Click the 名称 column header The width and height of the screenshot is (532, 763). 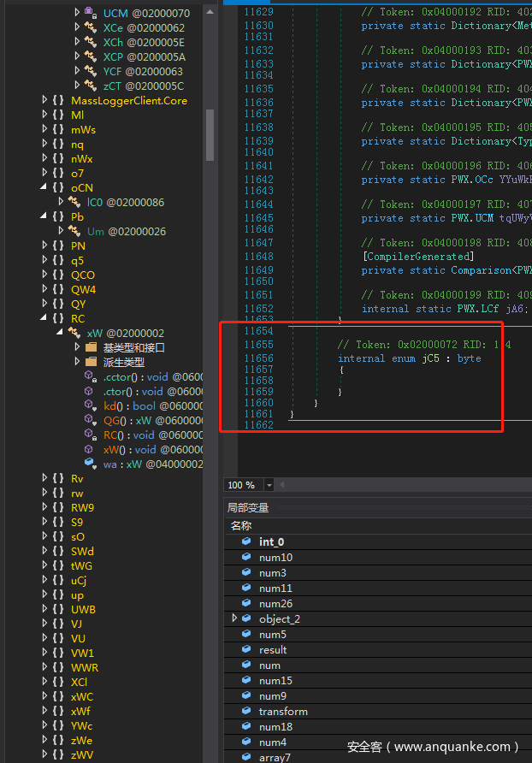tap(241, 525)
